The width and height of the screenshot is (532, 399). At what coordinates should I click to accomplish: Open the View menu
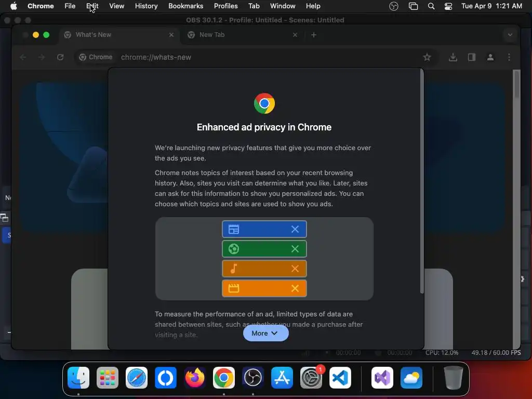(116, 6)
